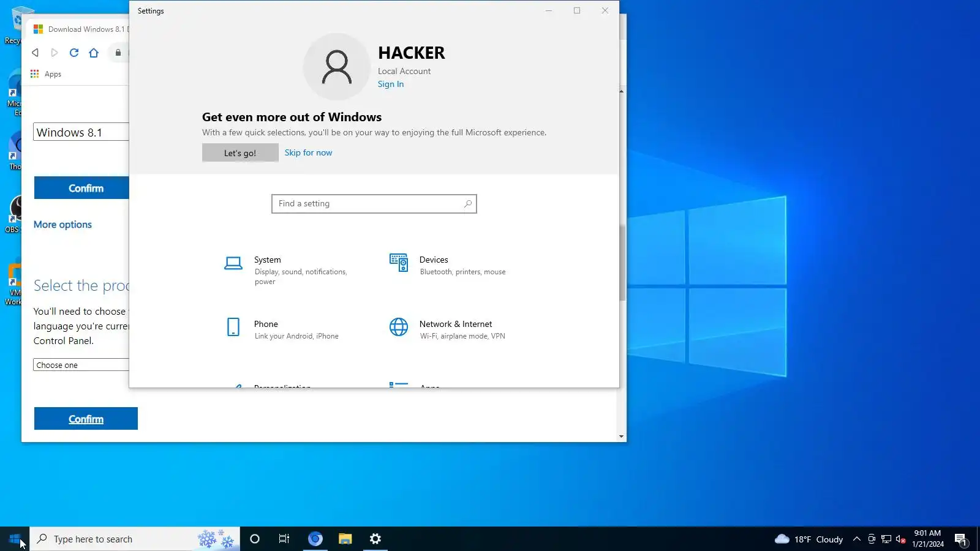Click the Skip for now link
The image size is (980, 551).
(x=309, y=153)
